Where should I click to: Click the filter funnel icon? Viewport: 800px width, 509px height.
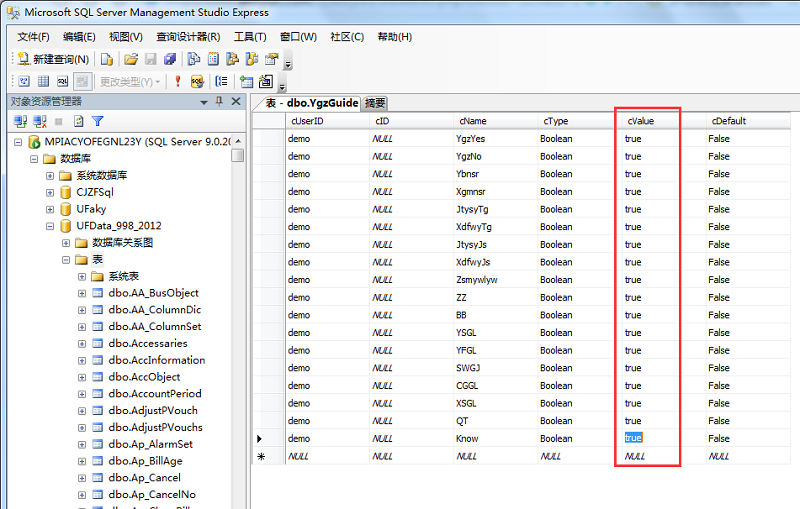[x=97, y=121]
